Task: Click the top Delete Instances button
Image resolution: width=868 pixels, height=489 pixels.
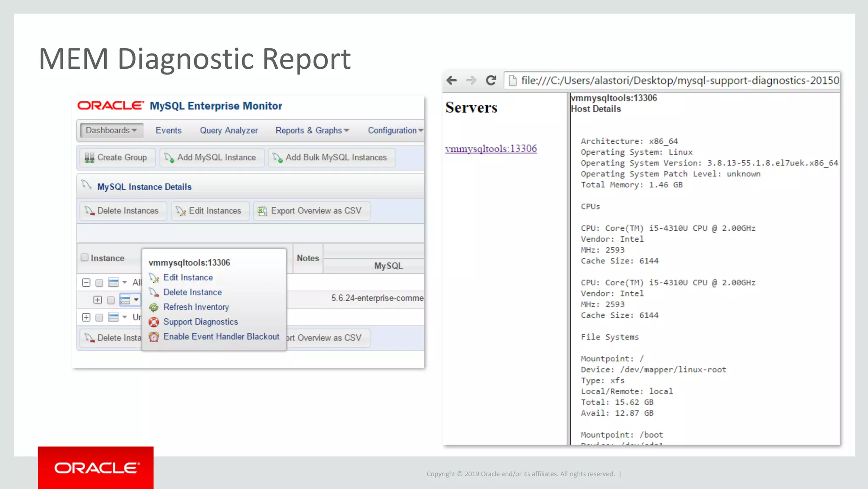Action: click(x=123, y=211)
